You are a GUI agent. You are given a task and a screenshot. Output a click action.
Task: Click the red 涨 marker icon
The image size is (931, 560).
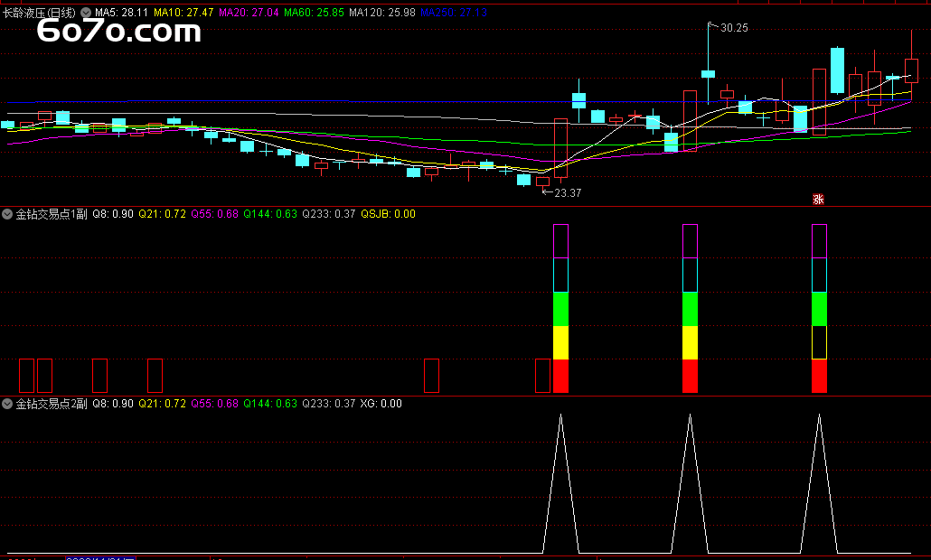pos(818,200)
